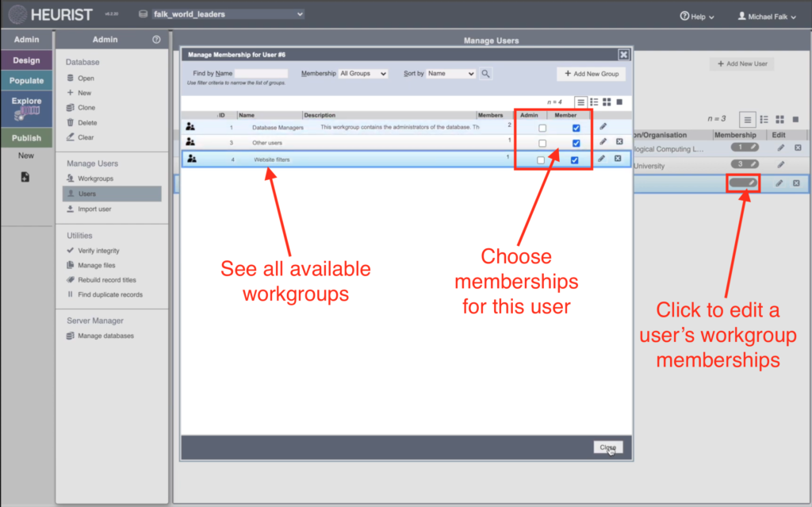Click Website filters group people icon
This screenshot has width=812, height=507.
[192, 159]
